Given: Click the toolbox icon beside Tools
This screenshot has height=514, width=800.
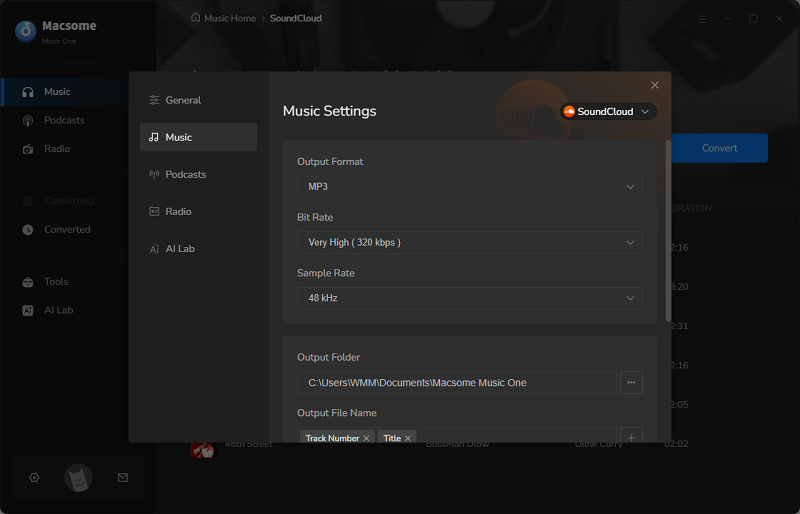Looking at the screenshot, I should tap(28, 282).
